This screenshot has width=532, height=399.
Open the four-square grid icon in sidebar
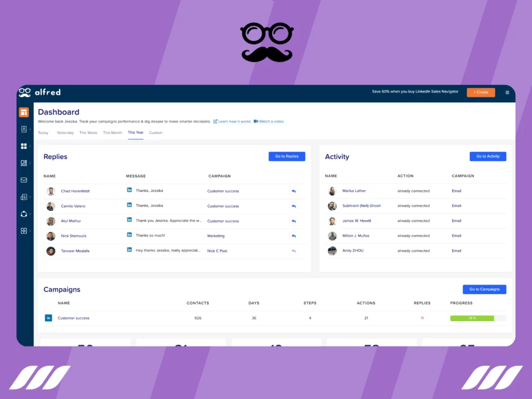click(x=24, y=146)
